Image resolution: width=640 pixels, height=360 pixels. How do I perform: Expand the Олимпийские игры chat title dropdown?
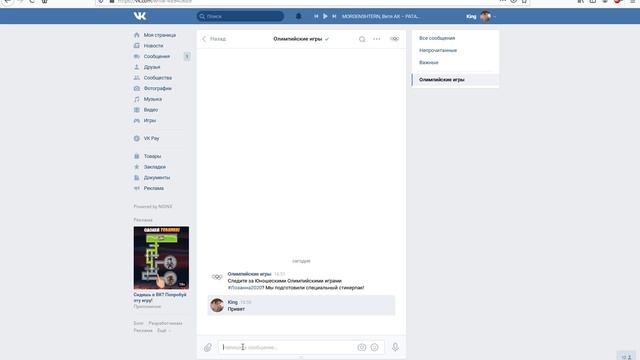click(x=301, y=39)
